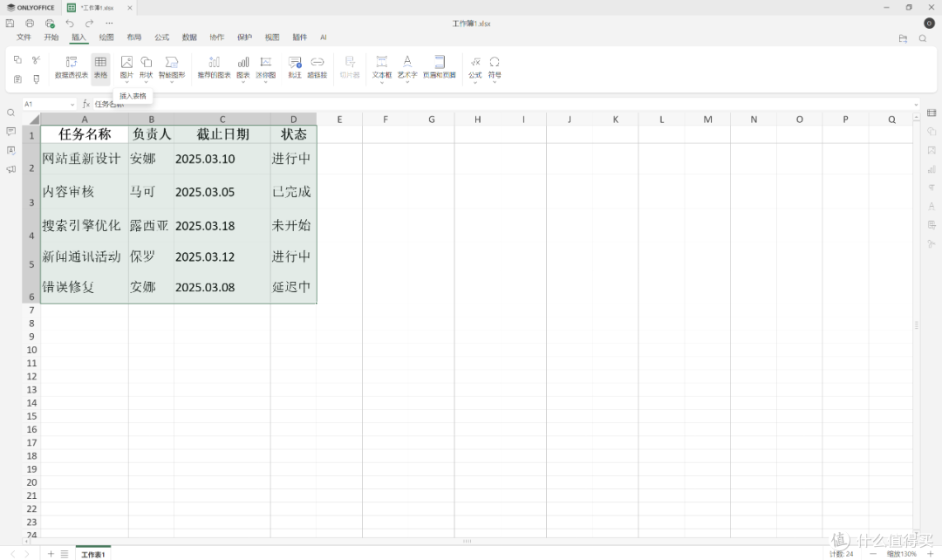The width and height of the screenshot is (942, 560).
Task: Open chart settings in right sidebar
Action: tap(932, 169)
